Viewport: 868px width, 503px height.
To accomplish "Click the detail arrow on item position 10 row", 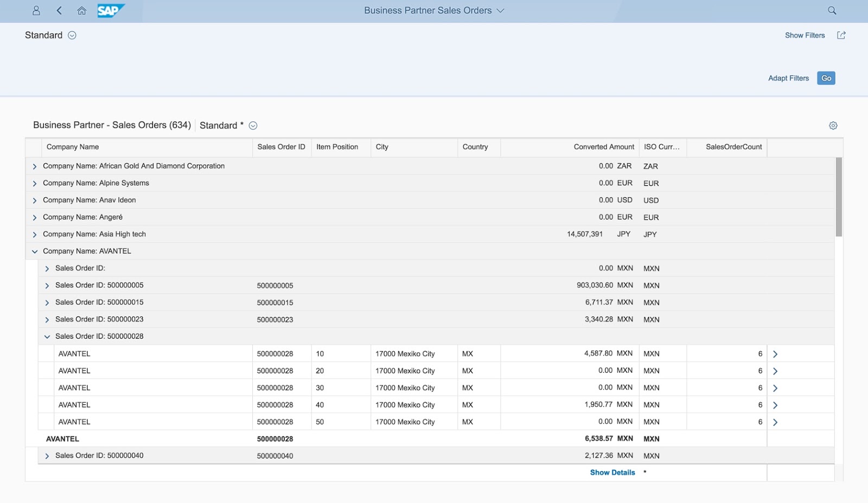I will pos(776,353).
